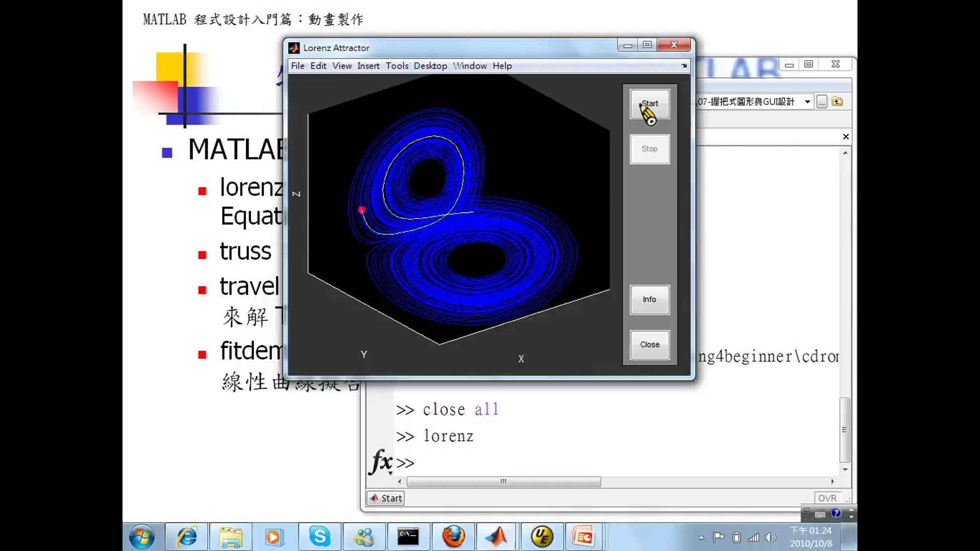This screenshot has width=980, height=551.
Task: Click Close button in Lorenz panel
Action: [x=649, y=345]
